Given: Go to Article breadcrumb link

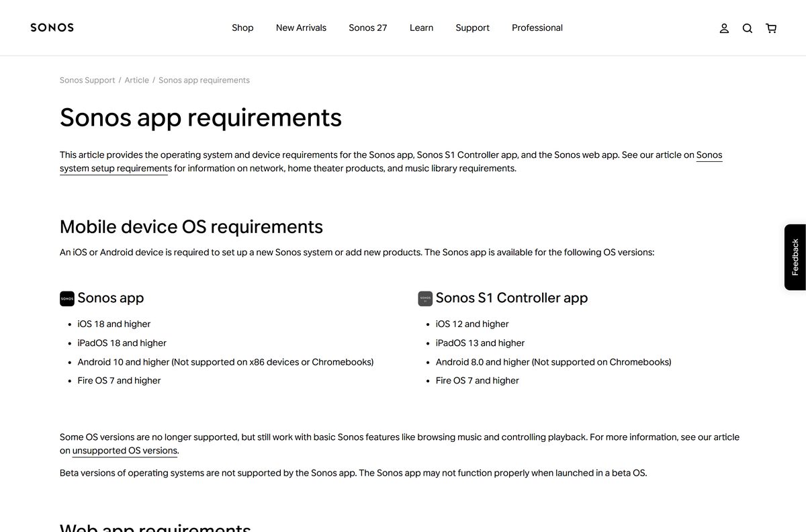Looking at the screenshot, I should [136, 80].
